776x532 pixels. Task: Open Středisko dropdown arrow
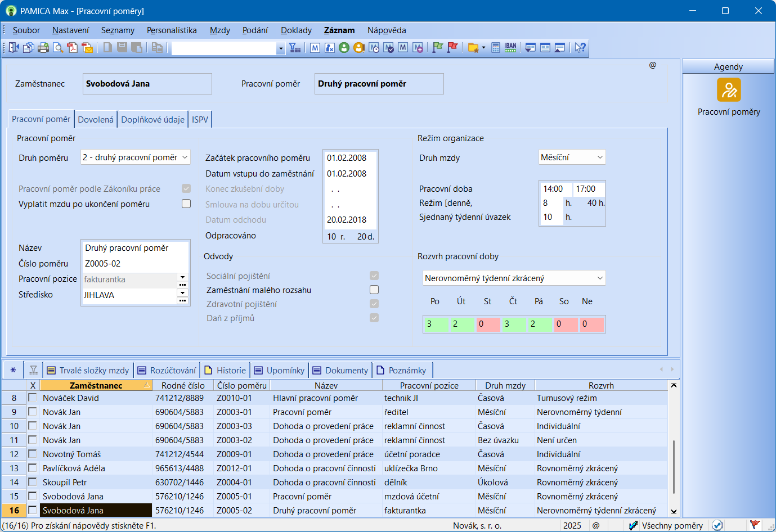tap(182, 292)
